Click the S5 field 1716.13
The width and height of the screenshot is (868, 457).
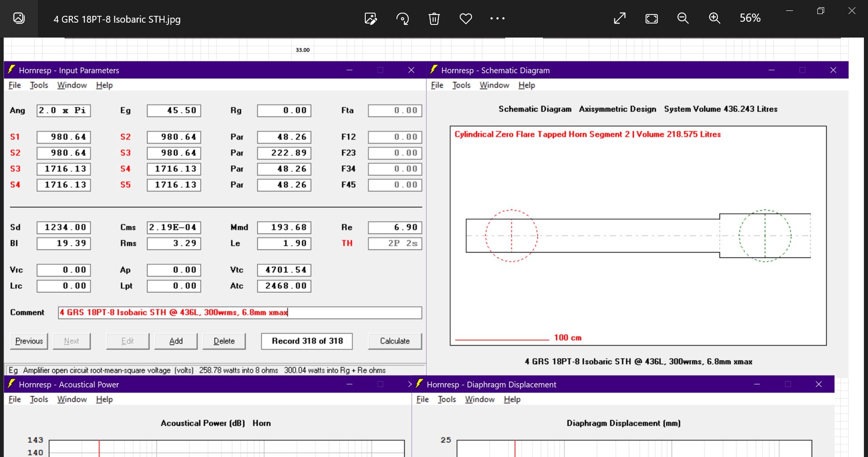point(174,185)
